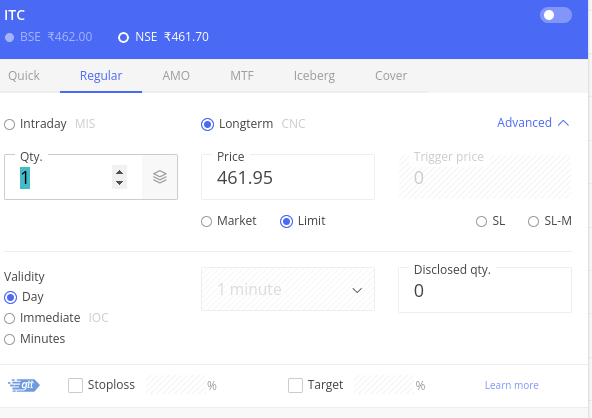Click the Price input field

288,177
